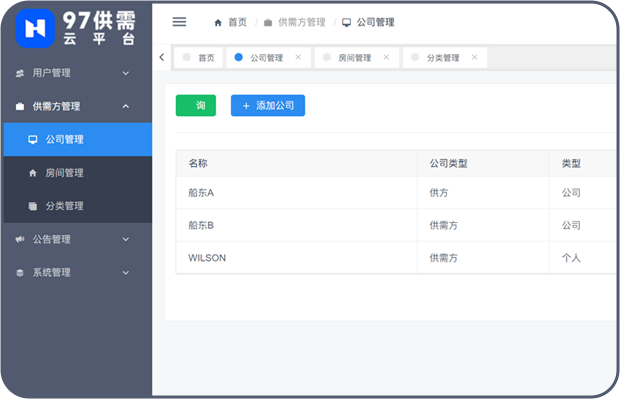Click the megaphone icon for 公告管理
Viewport: 620px width, 399px height.
click(20, 239)
